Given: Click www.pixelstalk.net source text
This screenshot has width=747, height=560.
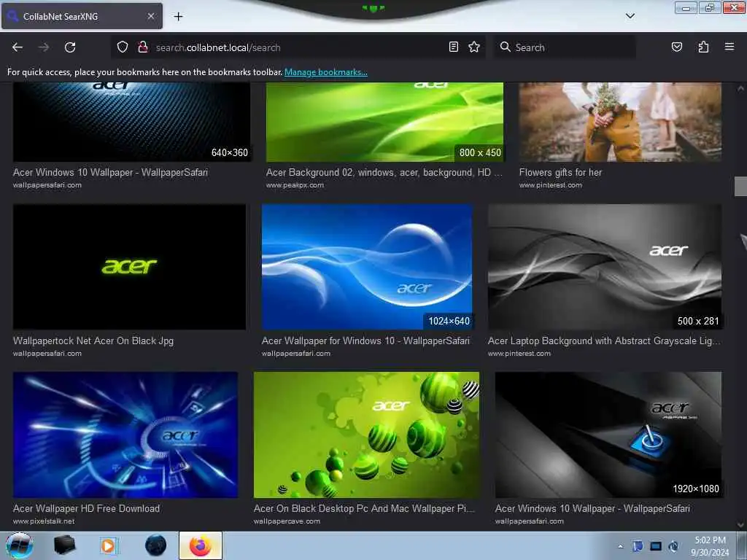Looking at the screenshot, I should click(44, 521).
